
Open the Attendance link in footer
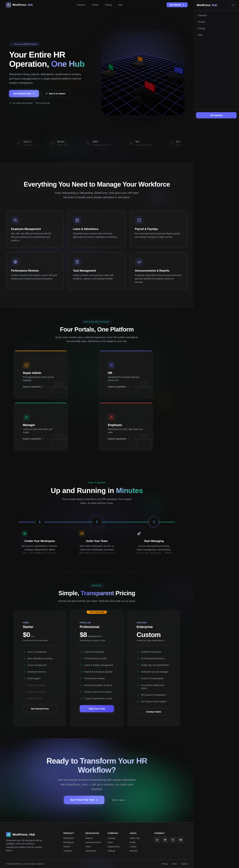[x=91, y=851]
